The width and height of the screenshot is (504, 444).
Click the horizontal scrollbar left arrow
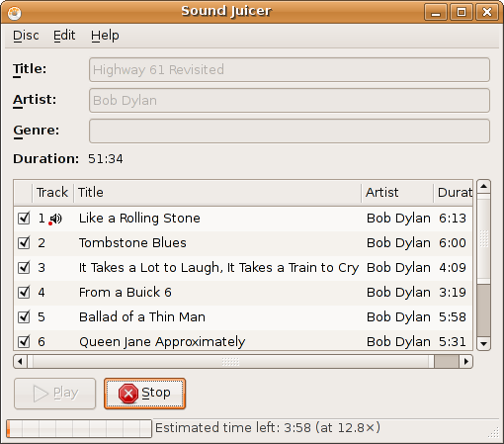click(20, 361)
